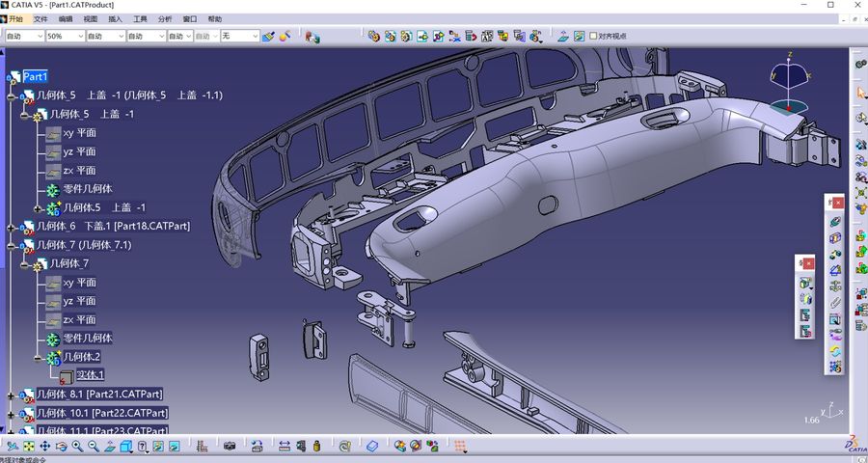Click the orange grid snap icon
Image resolution: width=868 pixels, height=463 pixels.
coord(459,446)
